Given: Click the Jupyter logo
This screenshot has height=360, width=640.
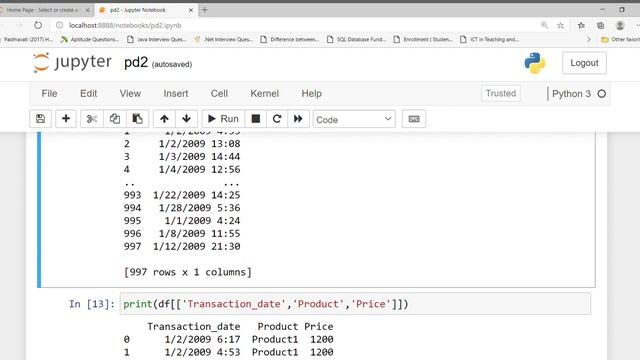Looking at the screenshot, I should pyautogui.click(x=72, y=62).
